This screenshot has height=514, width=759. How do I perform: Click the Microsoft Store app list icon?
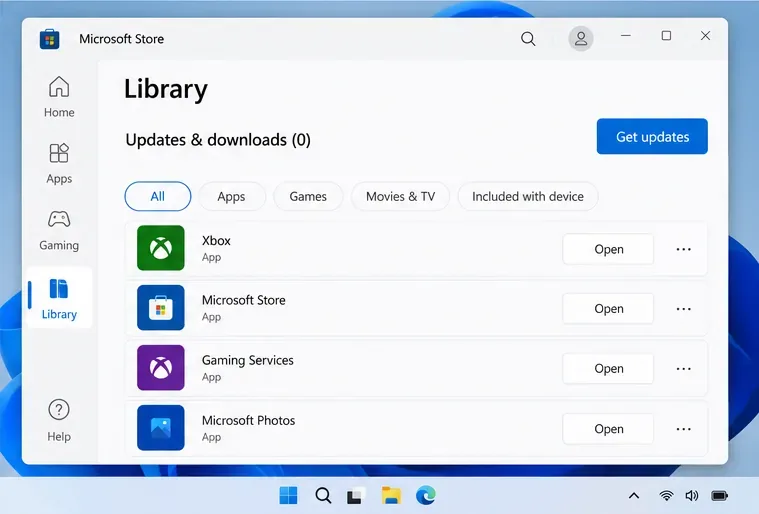point(161,308)
